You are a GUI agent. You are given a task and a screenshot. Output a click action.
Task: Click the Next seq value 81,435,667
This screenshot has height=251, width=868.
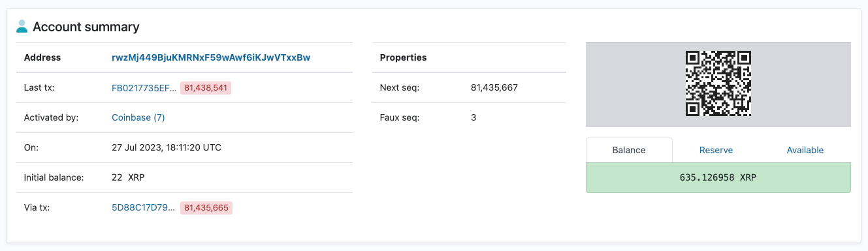494,87
